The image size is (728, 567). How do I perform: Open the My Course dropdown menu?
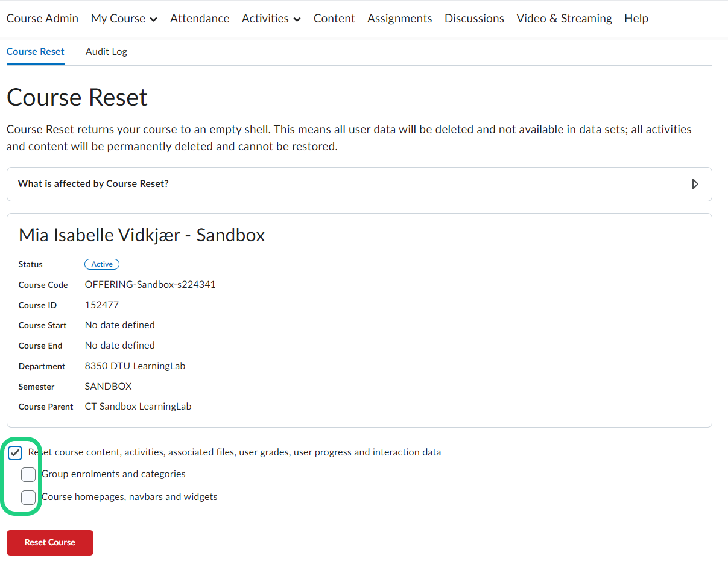point(124,19)
